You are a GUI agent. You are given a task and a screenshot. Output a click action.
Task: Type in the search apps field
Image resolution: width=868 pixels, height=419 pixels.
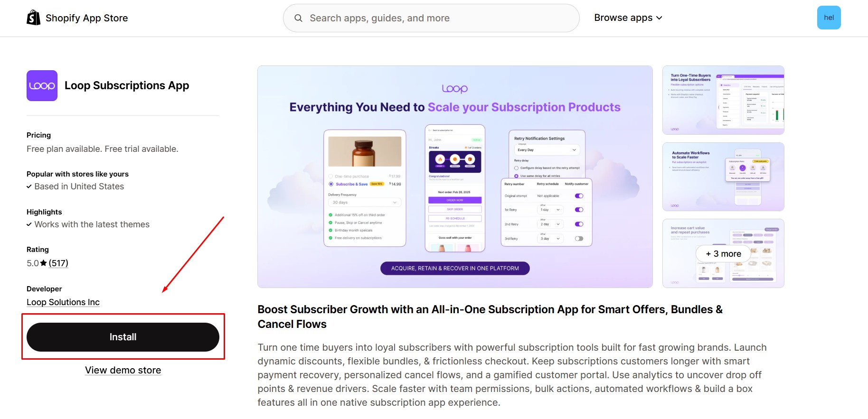[437, 18]
